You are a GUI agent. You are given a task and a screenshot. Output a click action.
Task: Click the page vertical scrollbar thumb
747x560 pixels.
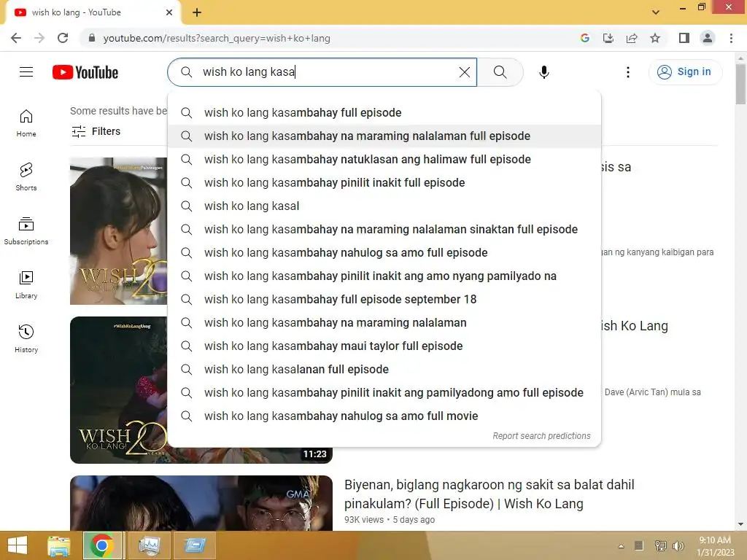(x=740, y=83)
